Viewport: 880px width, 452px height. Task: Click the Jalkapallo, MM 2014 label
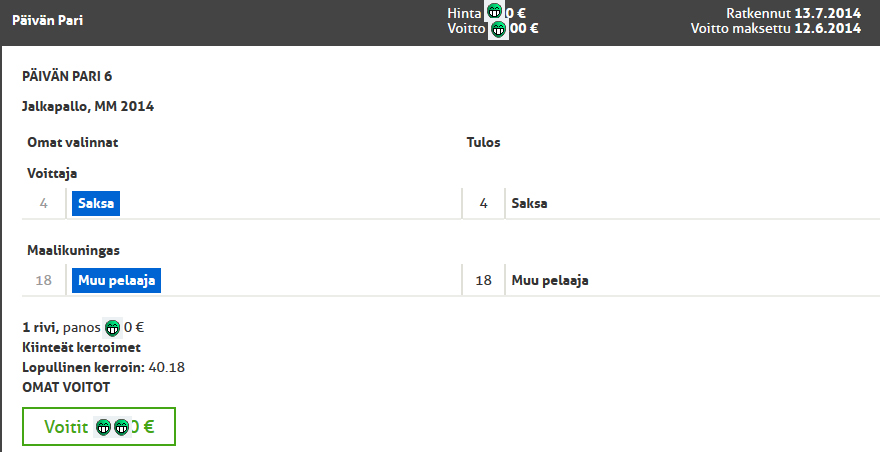coord(88,106)
